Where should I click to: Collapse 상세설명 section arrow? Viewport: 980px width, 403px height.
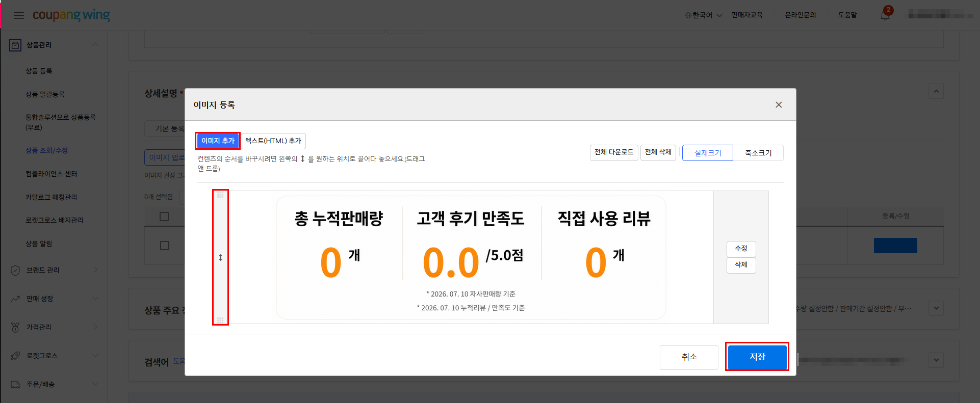click(936, 91)
